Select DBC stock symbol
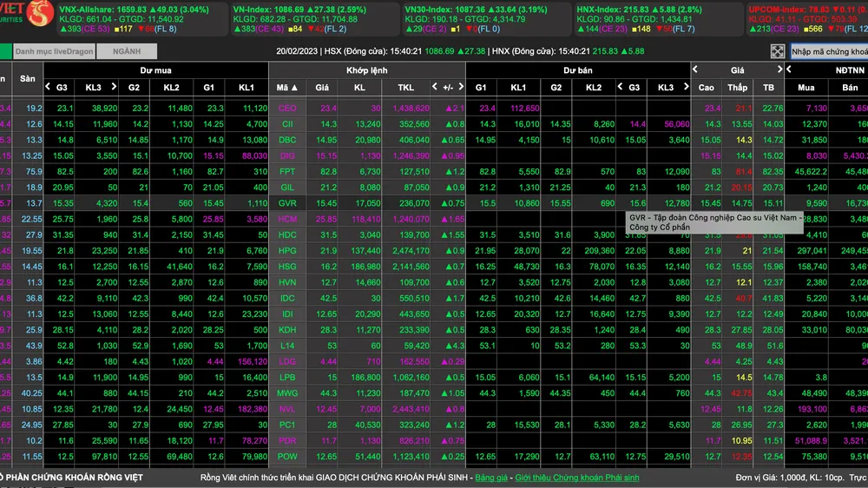 pyautogui.click(x=287, y=140)
